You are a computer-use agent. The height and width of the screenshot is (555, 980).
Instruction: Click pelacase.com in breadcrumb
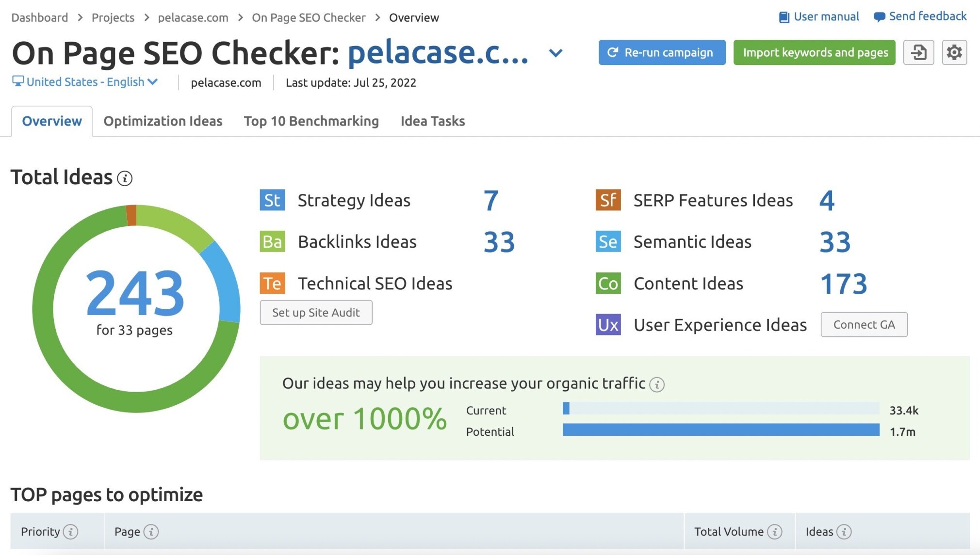pyautogui.click(x=193, y=17)
